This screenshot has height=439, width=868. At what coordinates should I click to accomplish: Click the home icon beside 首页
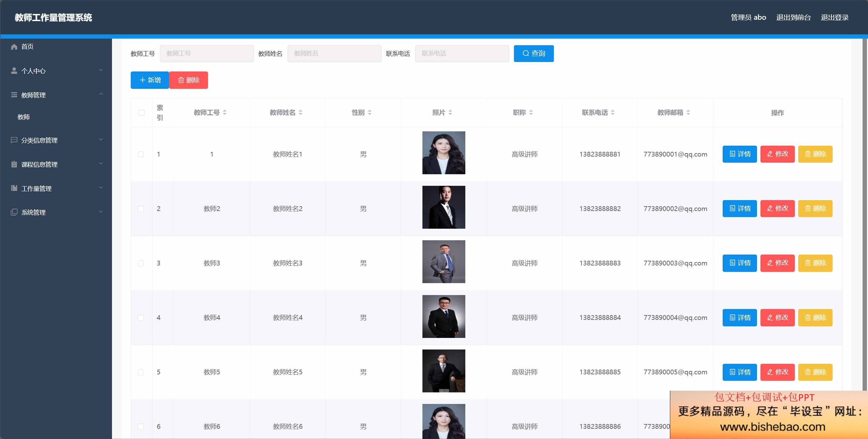(x=14, y=47)
